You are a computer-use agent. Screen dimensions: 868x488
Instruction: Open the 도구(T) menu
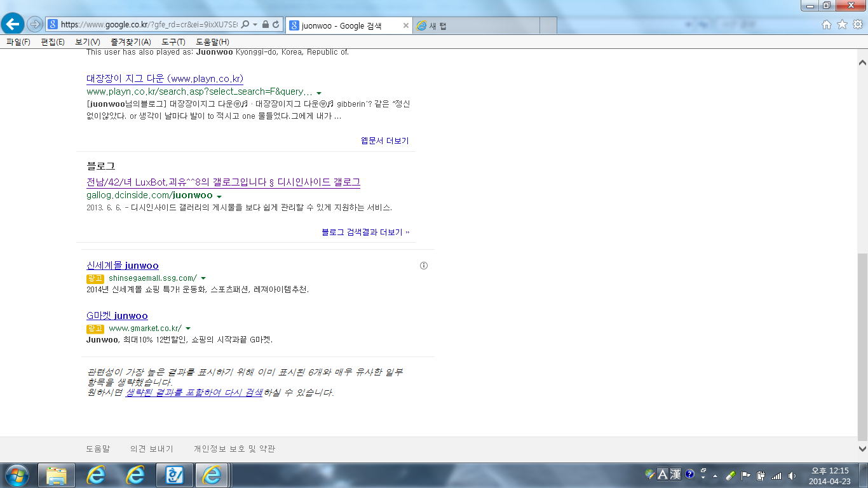tap(173, 42)
